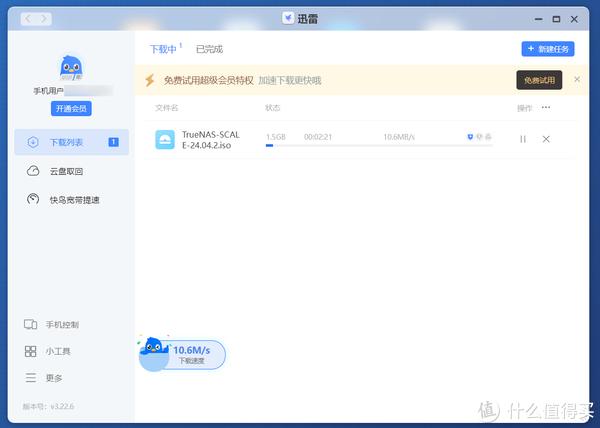Image resolution: width=600 pixels, height=428 pixels.
Task: Click the TrueNAS download progress bar
Action: [x=379, y=146]
